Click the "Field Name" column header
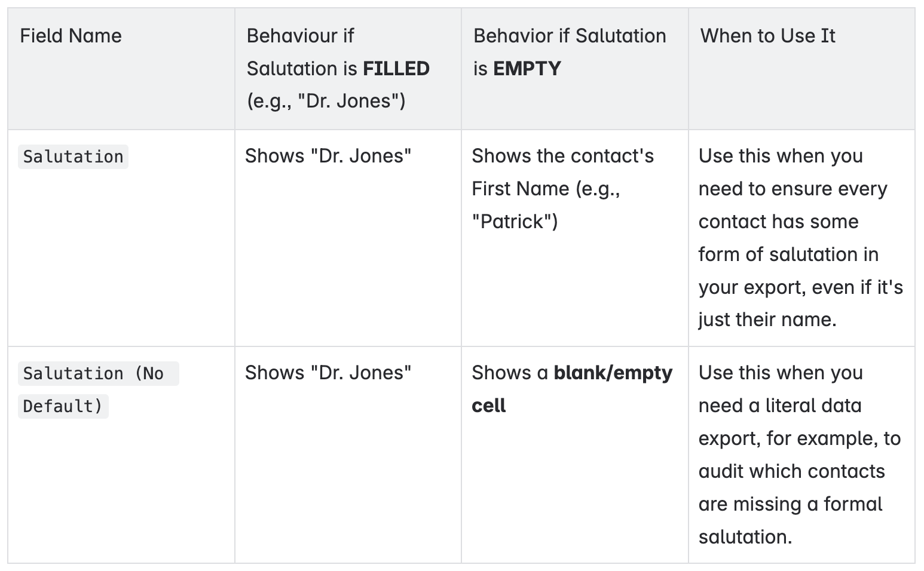Image resolution: width=924 pixels, height=571 pixels. [71, 36]
